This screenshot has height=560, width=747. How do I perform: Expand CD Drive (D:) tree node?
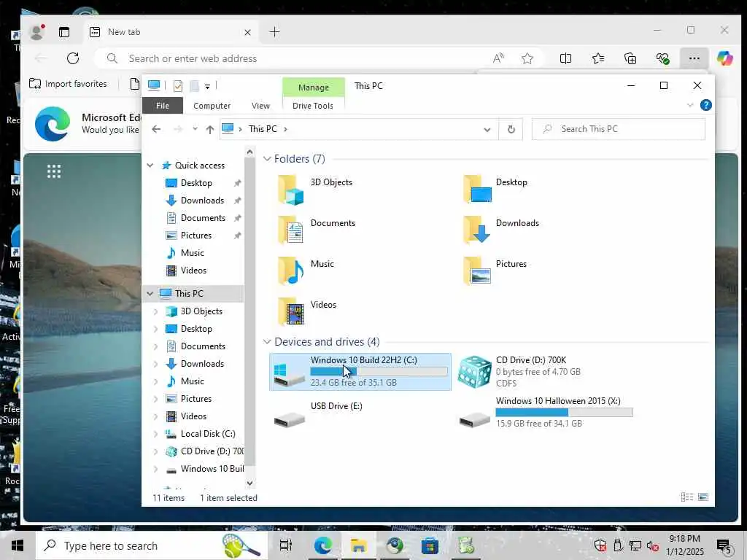click(155, 451)
